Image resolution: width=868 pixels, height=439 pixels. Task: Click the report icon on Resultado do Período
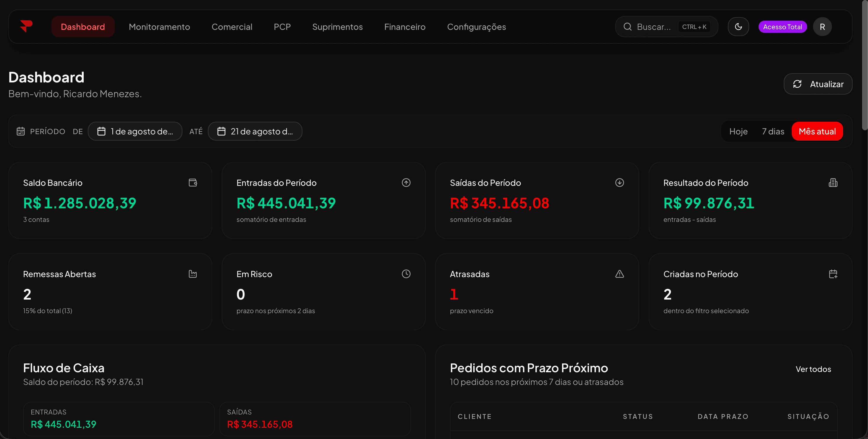pyautogui.click(x=833, y=183)
